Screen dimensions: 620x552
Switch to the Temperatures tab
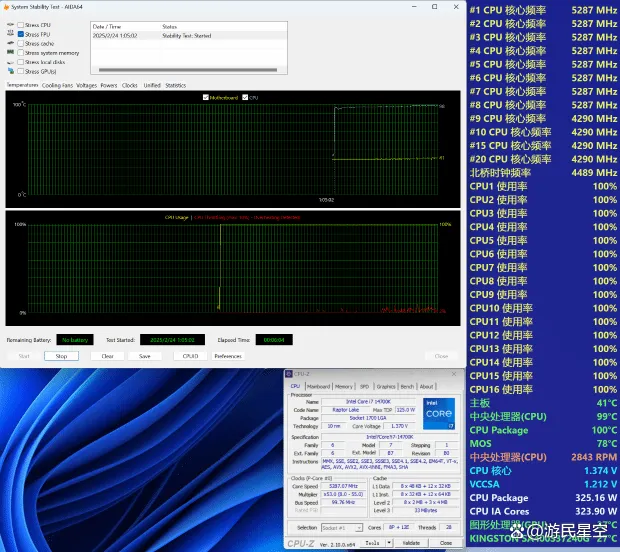pyautogui.click(x=22, y=85)
